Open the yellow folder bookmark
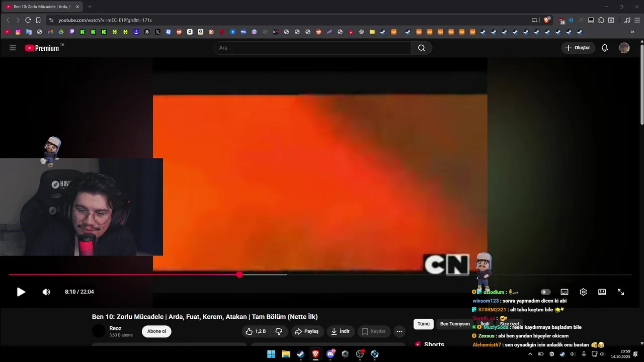 pyautogui.click(x=372, y=32)
